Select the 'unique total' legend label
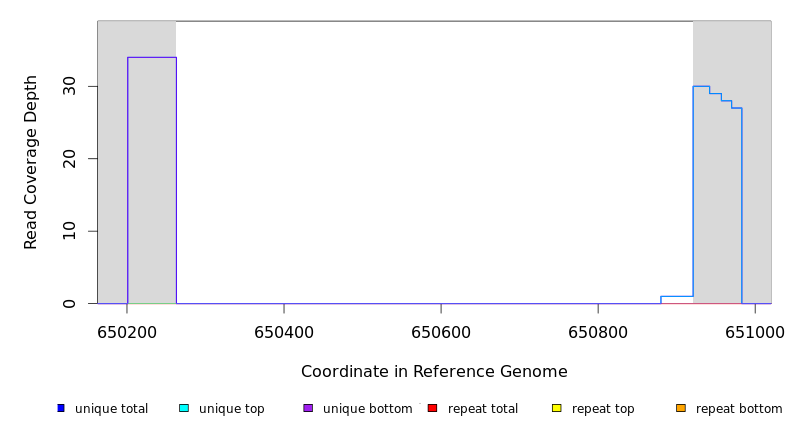 click(111, 409)
